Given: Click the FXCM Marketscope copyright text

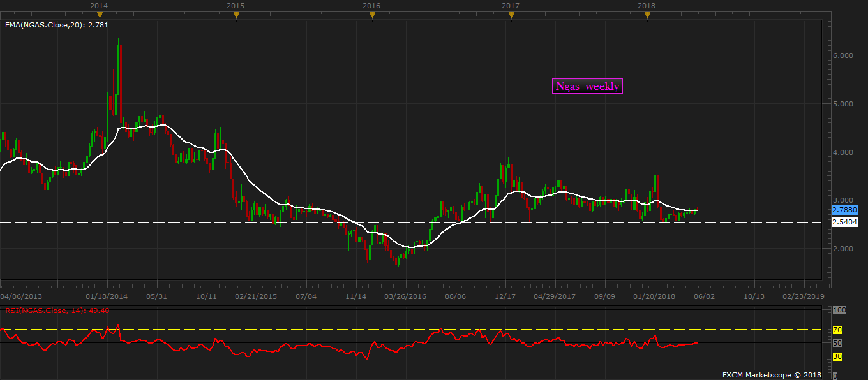Looking at the screenshot, I should (772, 374).
